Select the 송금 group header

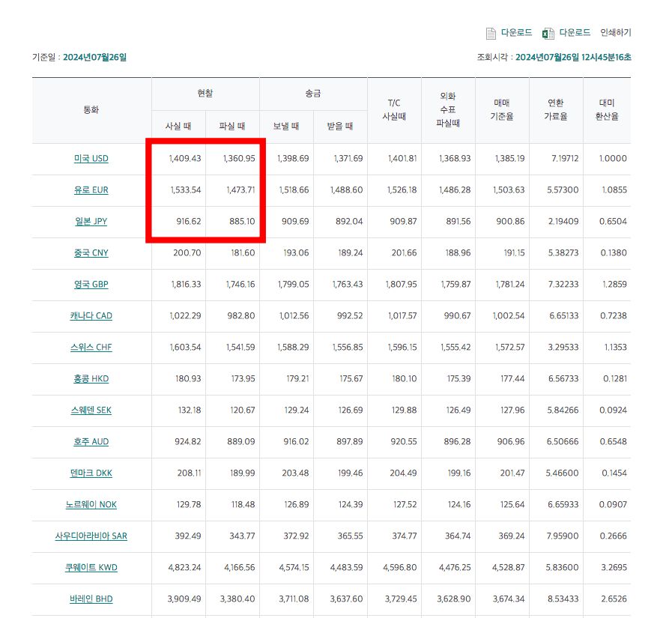coord(313,94)
